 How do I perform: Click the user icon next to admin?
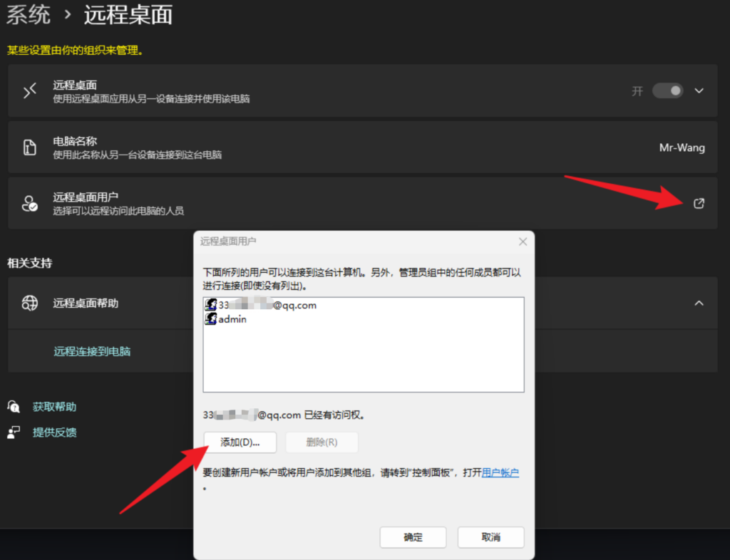211,319
